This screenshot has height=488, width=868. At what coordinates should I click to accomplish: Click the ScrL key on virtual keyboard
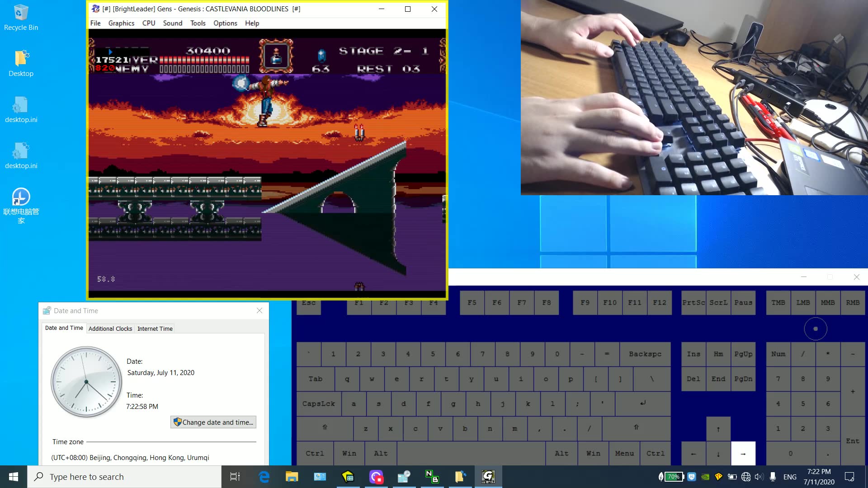(x=718, y=303)
